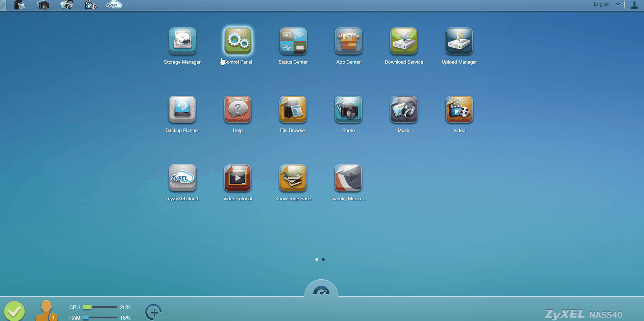Click ZyXEL cloud shortcut in top bar

coord(114,5)
